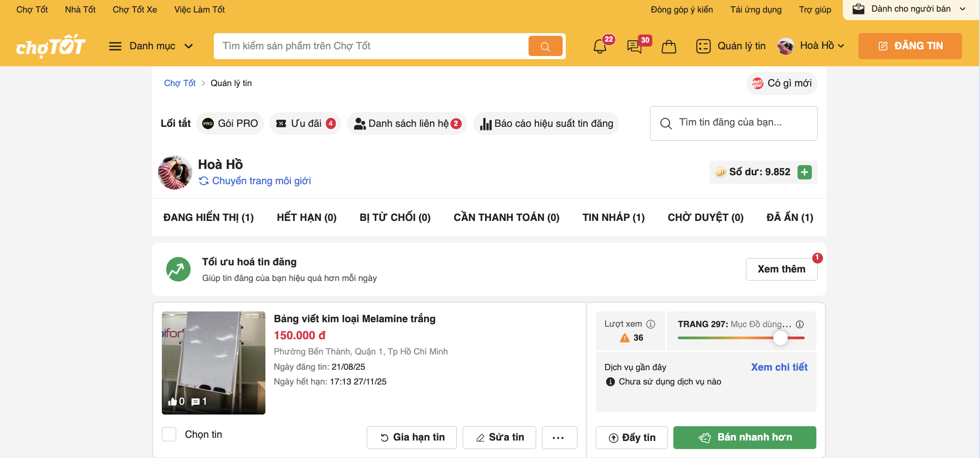Open the three-dots more options button

[x=559, y=437]
